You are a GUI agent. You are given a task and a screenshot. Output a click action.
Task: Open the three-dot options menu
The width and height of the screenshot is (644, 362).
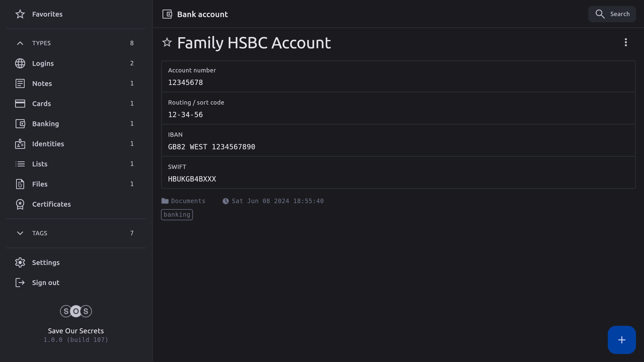pos(626,42)
